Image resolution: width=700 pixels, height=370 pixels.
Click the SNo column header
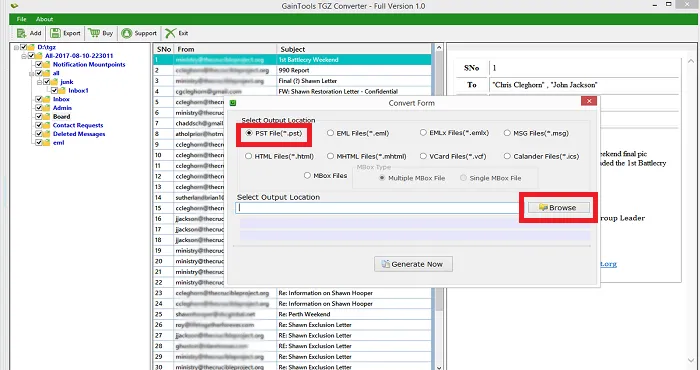(163, 49)
